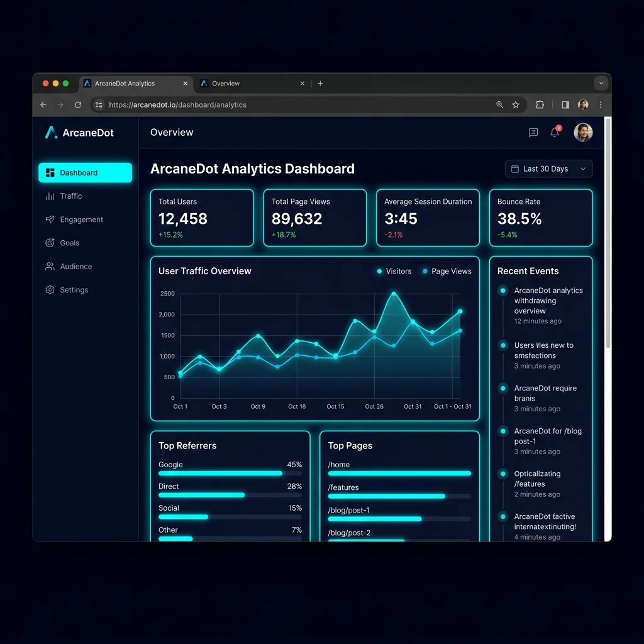Viewport: 644px width, 644px height.
Task: Select the Average Session Duration card
Action: 428,218
